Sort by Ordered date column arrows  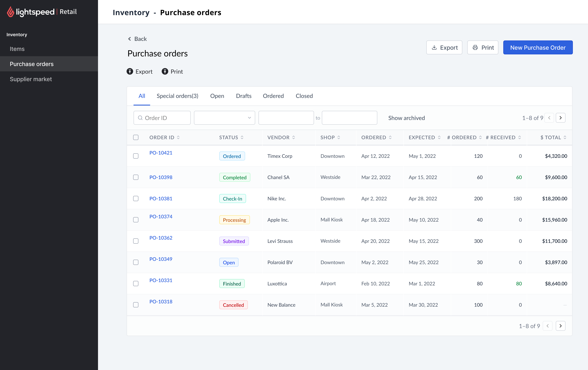(390, 137)
